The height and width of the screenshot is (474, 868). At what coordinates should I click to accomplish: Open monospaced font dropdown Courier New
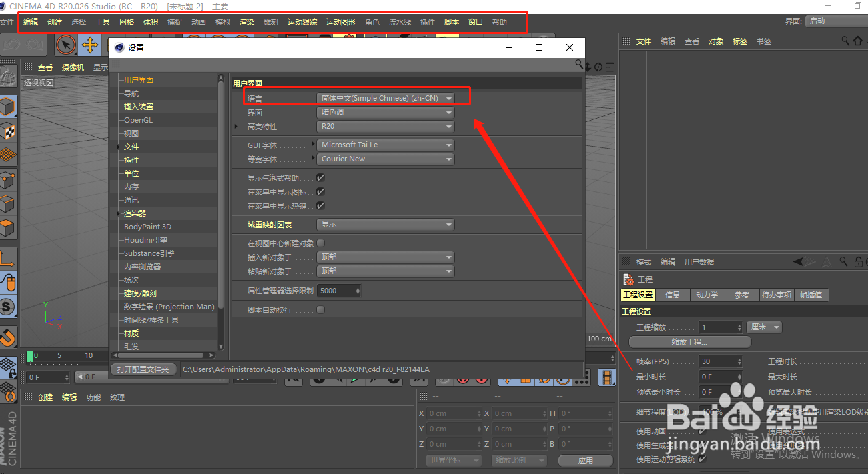click(x=385, y=159)
